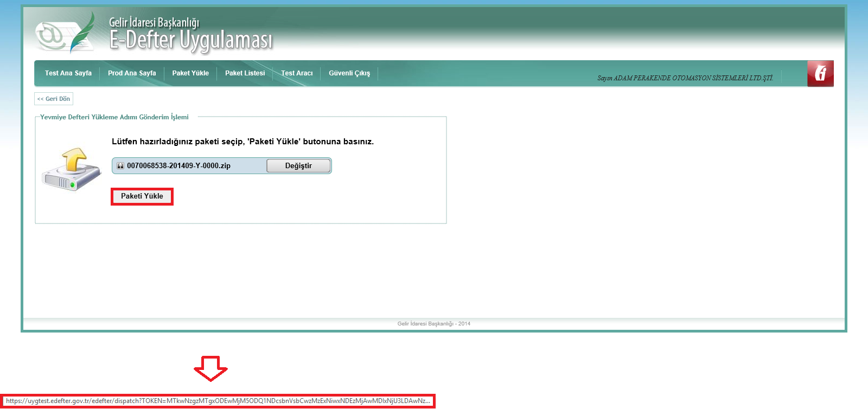Click the Gelir İdaresi Başkanlığı - 2014 footer

point(434,324)
